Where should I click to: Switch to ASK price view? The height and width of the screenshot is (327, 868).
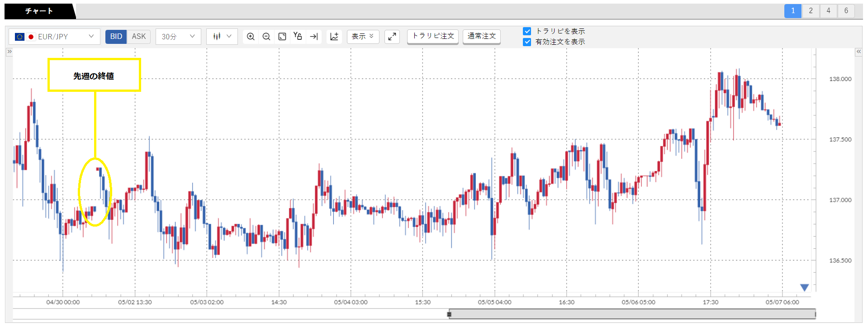point(139,37)
